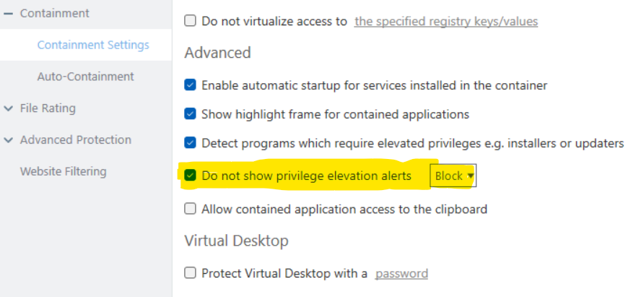Collapse the Containment section dash icon
Image resolution: width=644 pixels, height=297 pixels.
click(8, 14)
